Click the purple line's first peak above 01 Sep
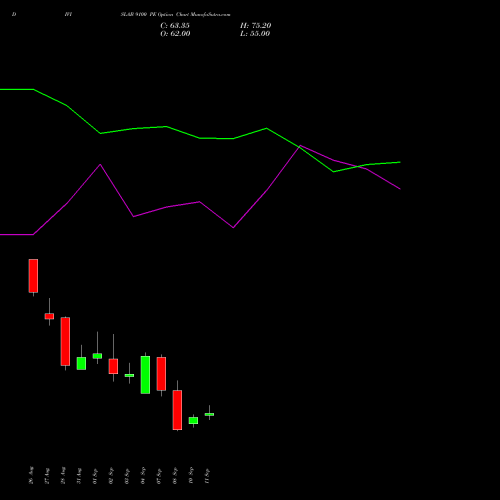The height and width of the screenshot is (500, 500). click(x=100, y=164)
